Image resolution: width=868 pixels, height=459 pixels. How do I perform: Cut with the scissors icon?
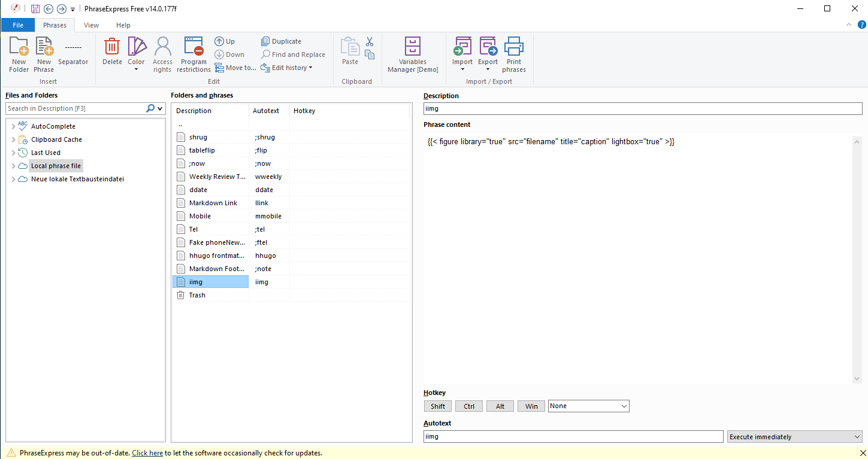370,41
